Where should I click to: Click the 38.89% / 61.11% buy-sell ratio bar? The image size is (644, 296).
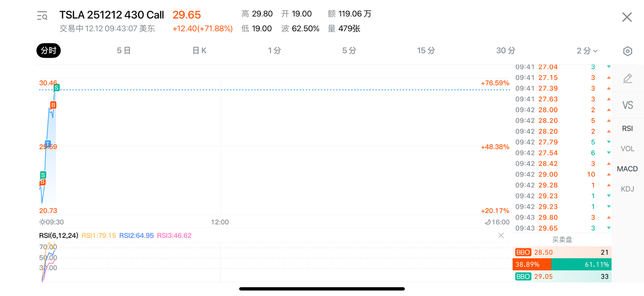pos(562,265)
